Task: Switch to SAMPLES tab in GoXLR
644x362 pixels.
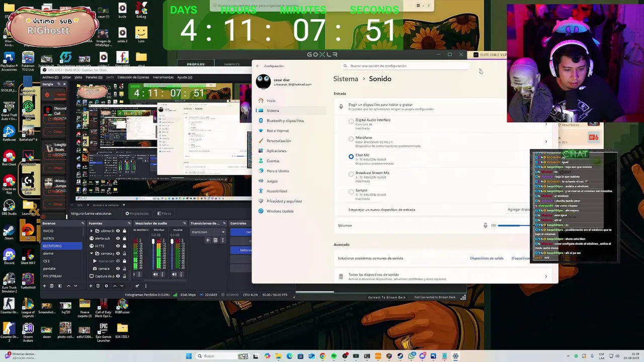Action: click(231, 64)
